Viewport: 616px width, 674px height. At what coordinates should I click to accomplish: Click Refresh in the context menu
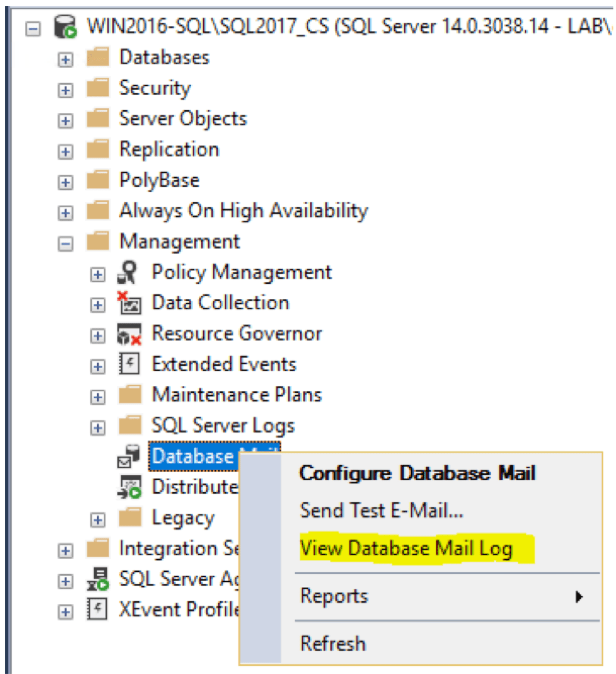coord(333,644)
